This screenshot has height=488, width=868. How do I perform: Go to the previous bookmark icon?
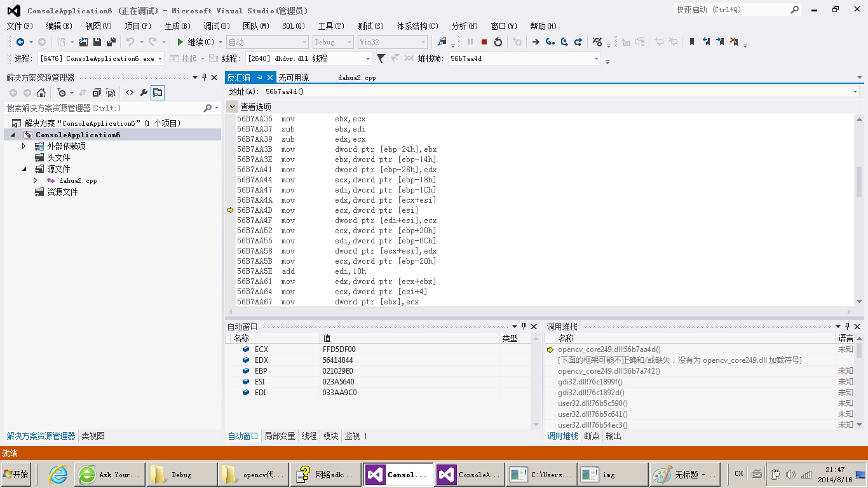tap(706, 42)
